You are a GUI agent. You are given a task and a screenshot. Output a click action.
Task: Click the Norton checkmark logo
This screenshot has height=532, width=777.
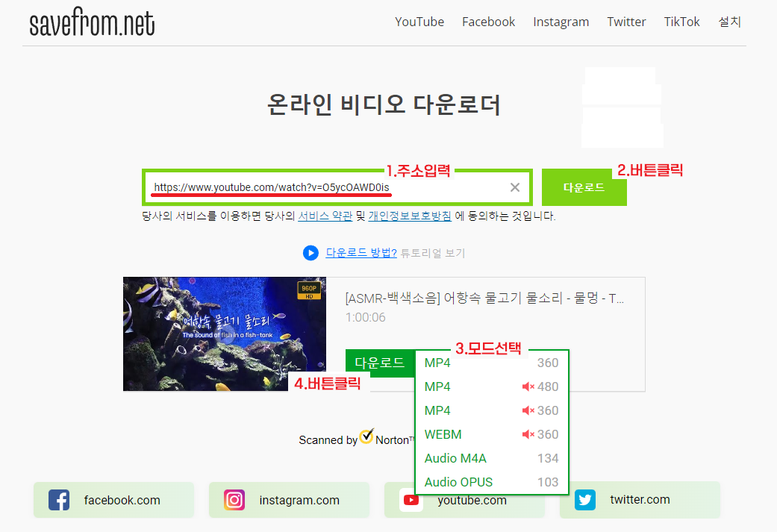366,436
